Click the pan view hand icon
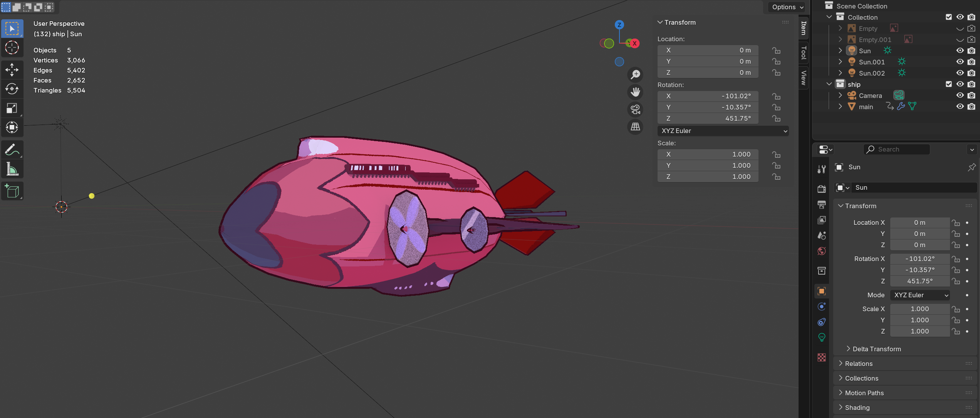980x418 pixels. tap(635, 92)
